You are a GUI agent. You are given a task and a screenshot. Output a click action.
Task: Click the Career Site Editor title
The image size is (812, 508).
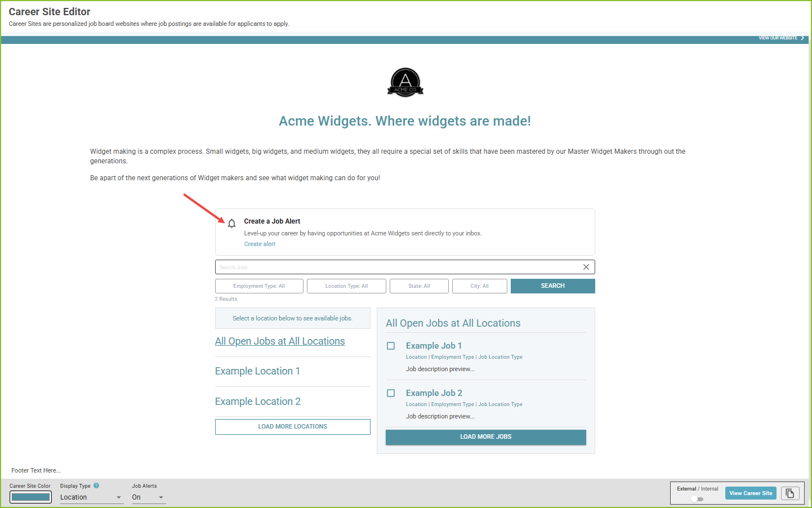coord(50,12)
